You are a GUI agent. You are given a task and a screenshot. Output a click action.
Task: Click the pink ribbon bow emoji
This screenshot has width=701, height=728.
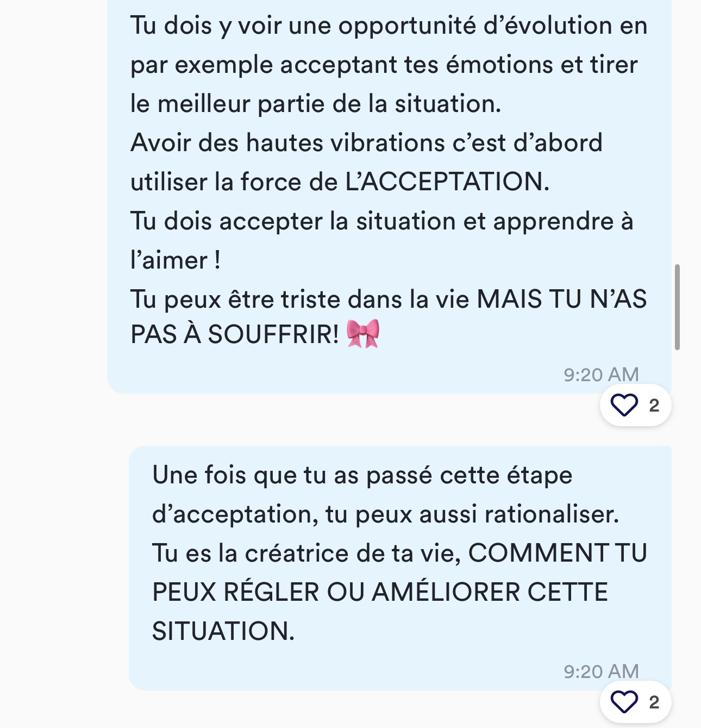pos(362,334)
